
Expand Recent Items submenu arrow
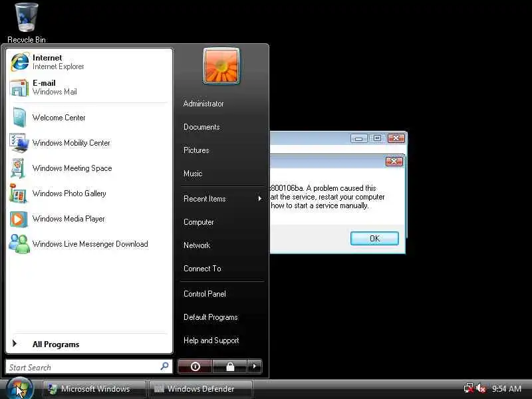tap(259, 198)
